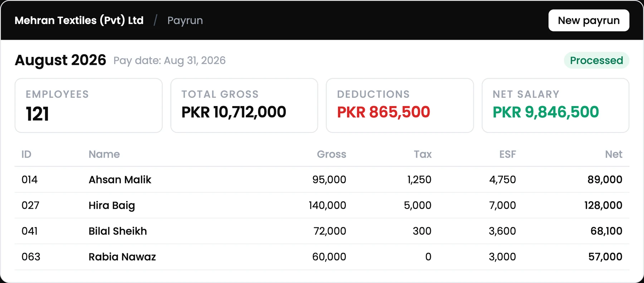Sort table by ID column header
644x283 pixels.
click(x=26, y=154)
